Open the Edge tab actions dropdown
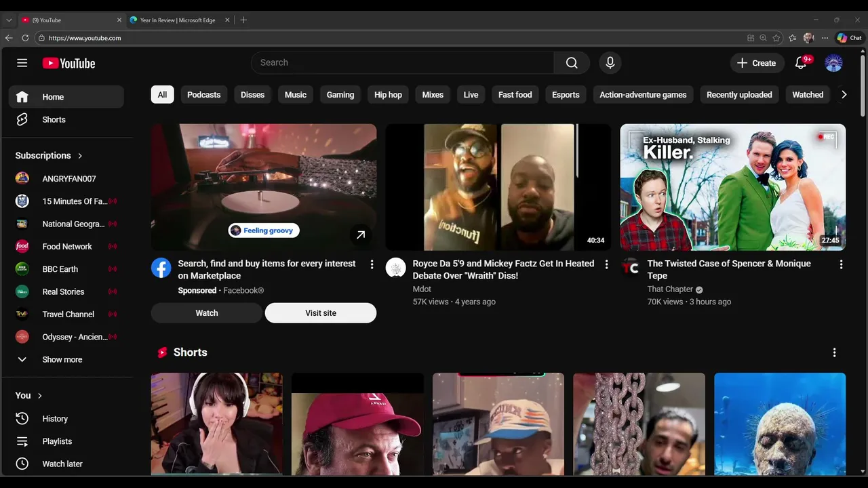 click(x=9, y=20)
